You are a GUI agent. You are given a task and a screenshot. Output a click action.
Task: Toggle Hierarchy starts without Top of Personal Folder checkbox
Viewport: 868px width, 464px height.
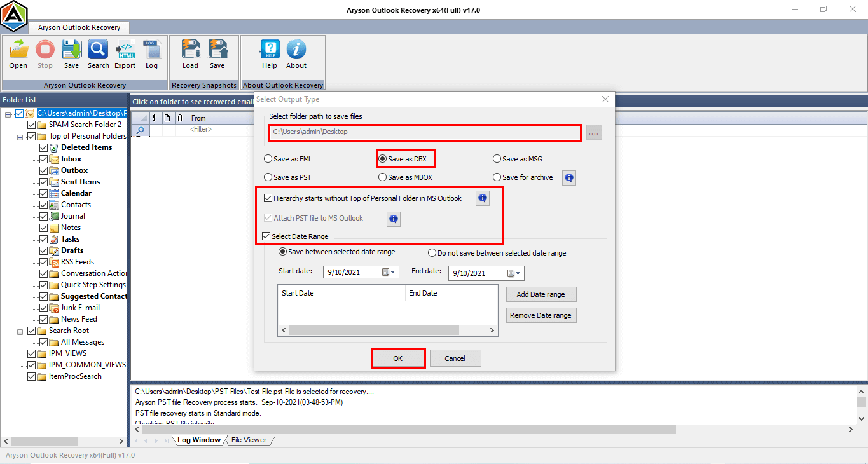tap(268, 198)
